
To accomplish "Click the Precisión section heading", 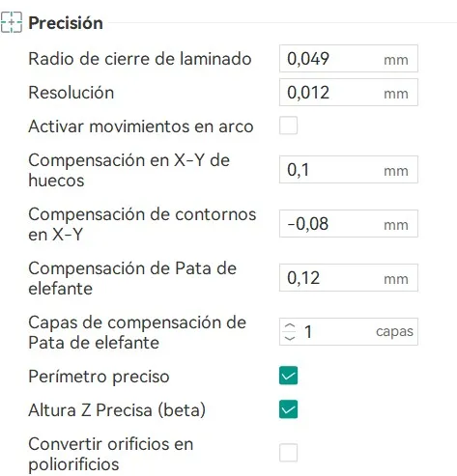I will point(66,23).
